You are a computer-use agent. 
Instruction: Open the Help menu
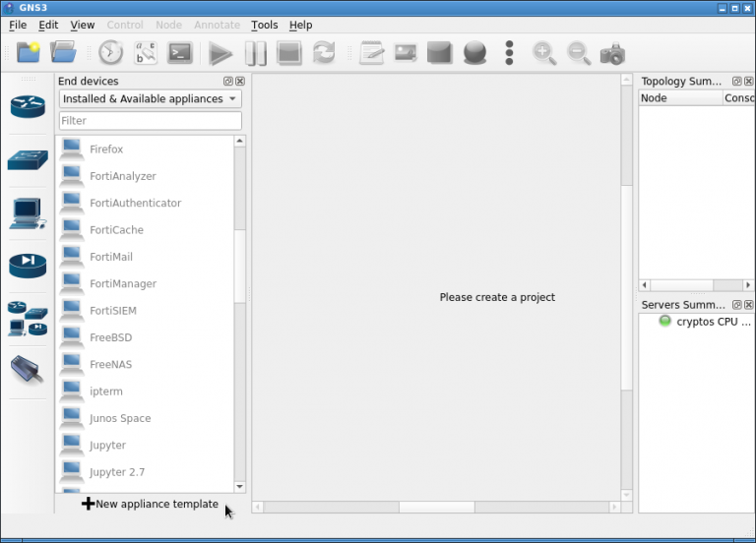(300, 25)
